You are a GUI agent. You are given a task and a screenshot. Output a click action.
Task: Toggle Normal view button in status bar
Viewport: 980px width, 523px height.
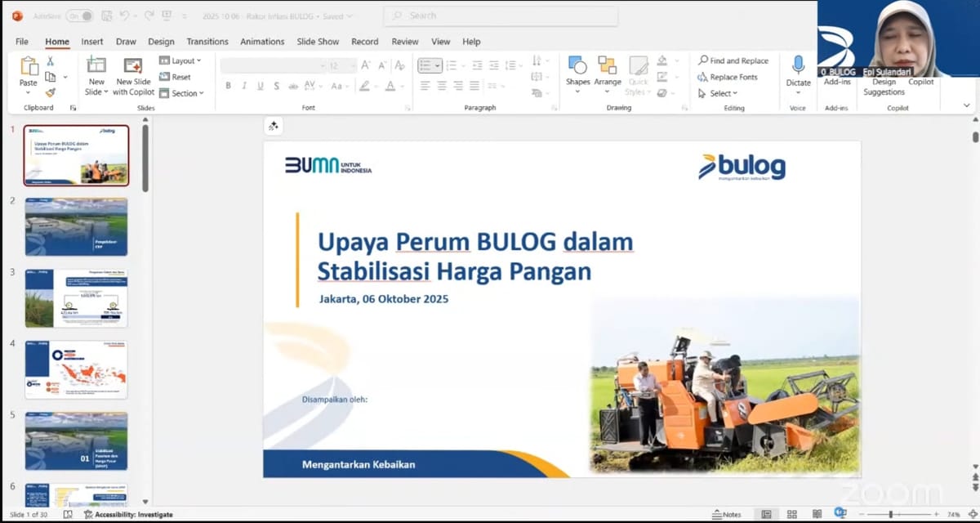[766, 514]
